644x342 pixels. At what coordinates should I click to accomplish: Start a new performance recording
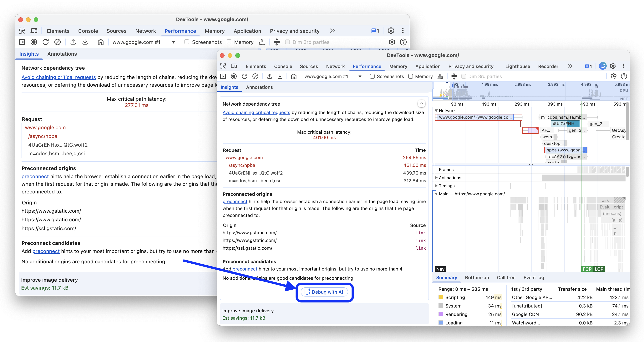[x=234, y=76]
